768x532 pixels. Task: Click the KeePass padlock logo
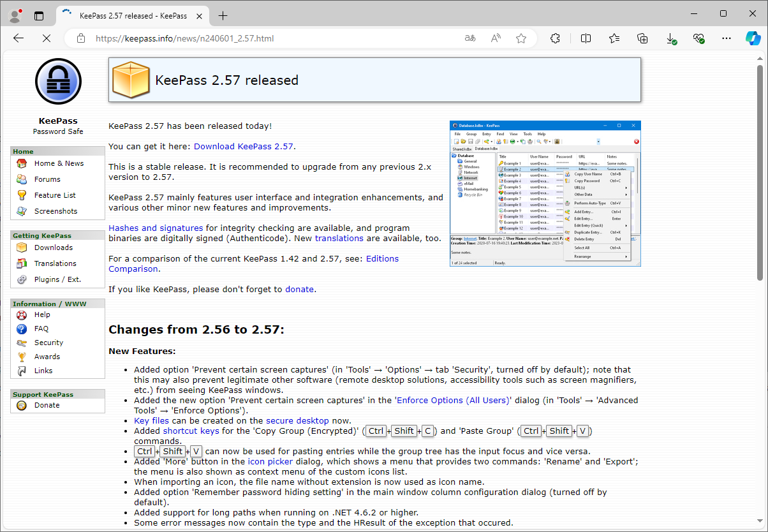pos(58,81)
